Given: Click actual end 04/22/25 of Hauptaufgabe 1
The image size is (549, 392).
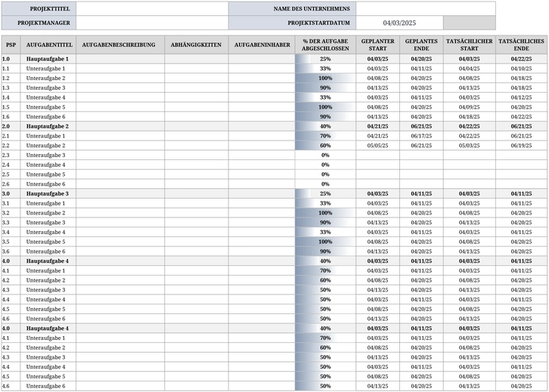Looking at the screenshot, I should 521,59.
